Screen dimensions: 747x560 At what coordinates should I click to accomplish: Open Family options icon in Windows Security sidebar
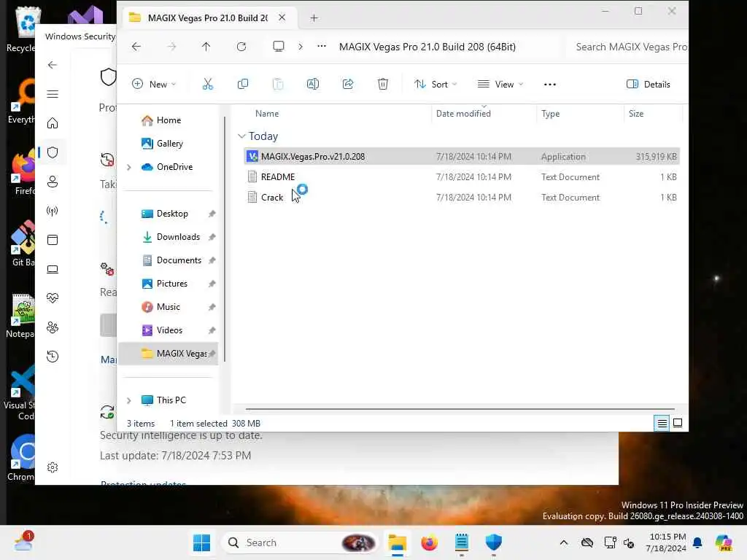tap(53, 327)
